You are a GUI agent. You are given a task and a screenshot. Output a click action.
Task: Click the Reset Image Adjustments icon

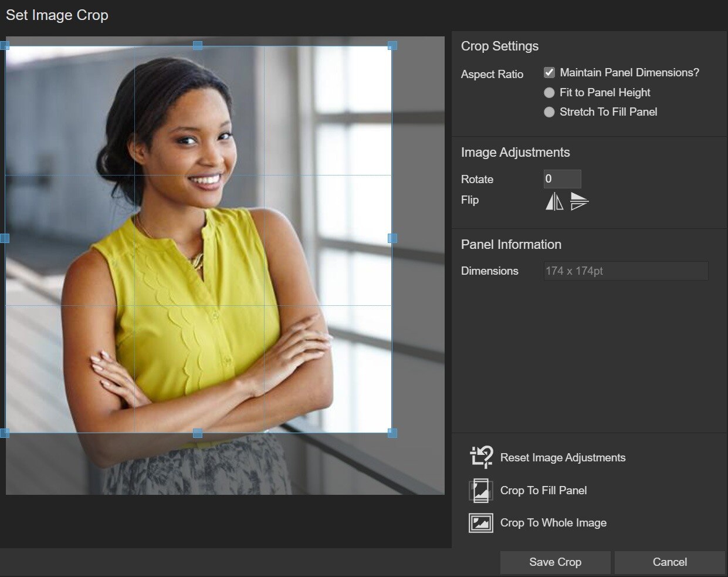[481, 457]
